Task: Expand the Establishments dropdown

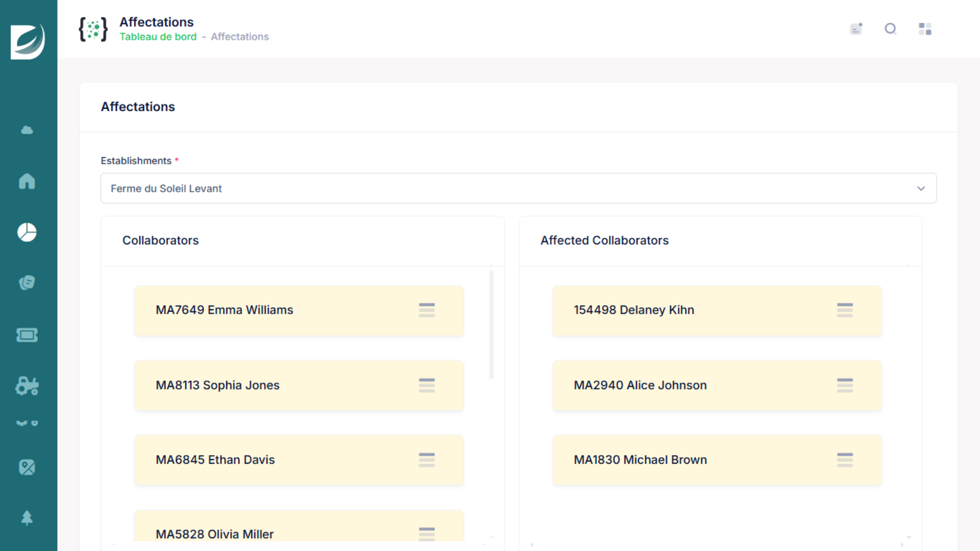Action: [x=510, y=188]
